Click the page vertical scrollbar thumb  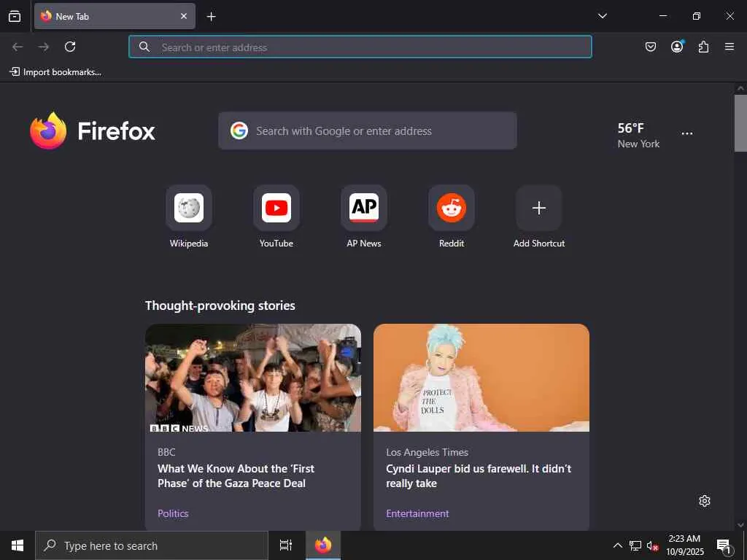pyautogui.click(x=740, y=122)
